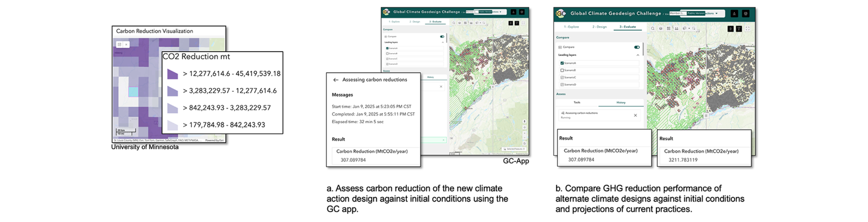Open select tool dropdown arrow in right map toolbar
The width and height of the screenshot is (868, 222).
689,28
